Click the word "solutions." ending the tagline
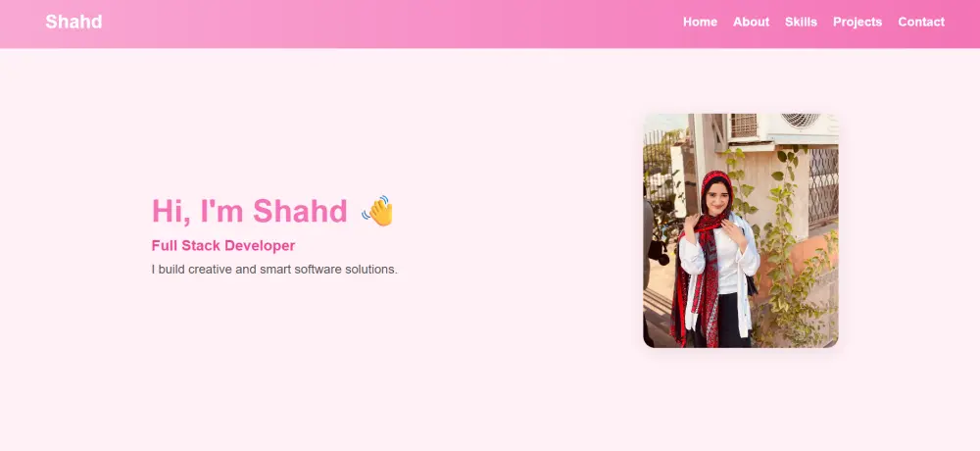 point(371,270)
